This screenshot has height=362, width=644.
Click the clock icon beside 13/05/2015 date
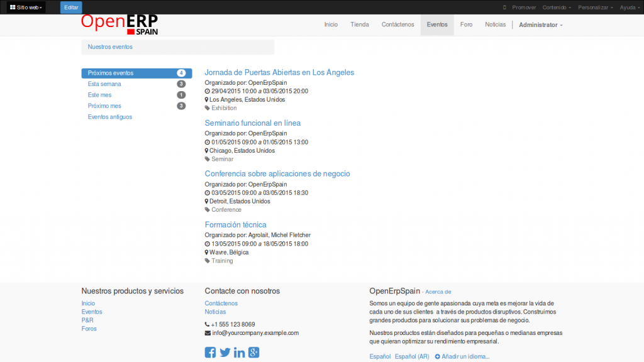coord(208,244)
